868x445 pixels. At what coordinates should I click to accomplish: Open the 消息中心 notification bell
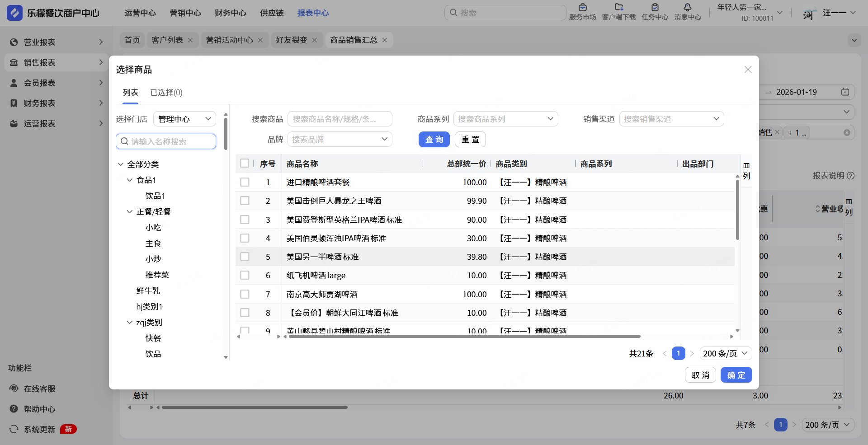click(687, 8)
